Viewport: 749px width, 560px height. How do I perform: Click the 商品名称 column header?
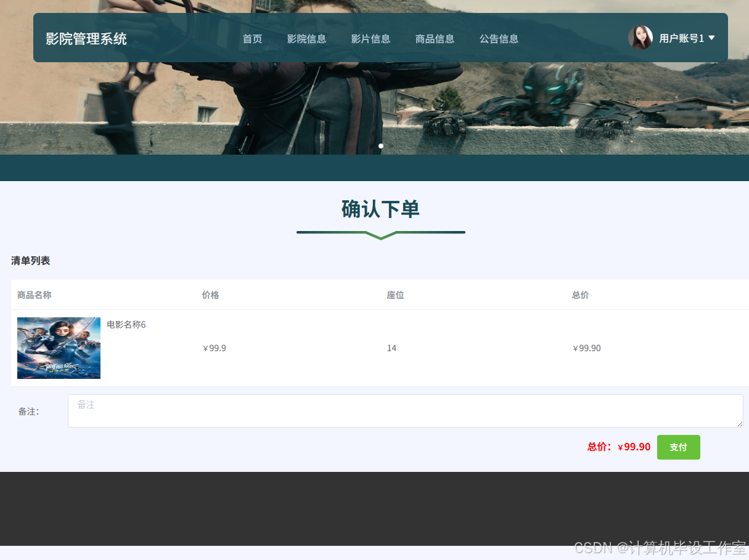pyautogui.click(x=35, y=295)
